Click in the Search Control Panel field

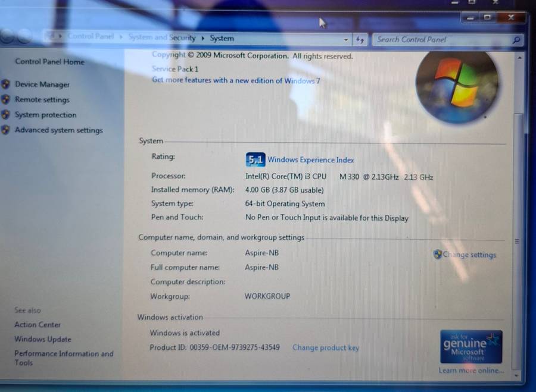click(x=441, y=40)
